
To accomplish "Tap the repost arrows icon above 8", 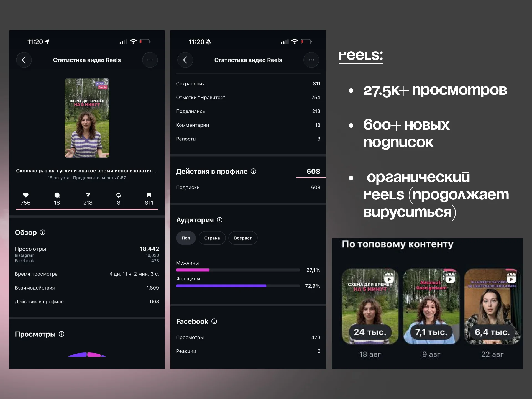I will [x=119, y=195].
